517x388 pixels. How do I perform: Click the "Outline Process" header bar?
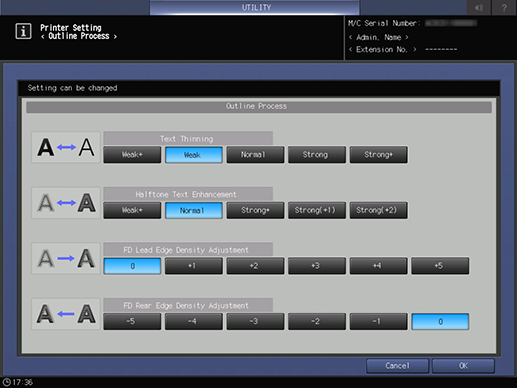(259, 107)
